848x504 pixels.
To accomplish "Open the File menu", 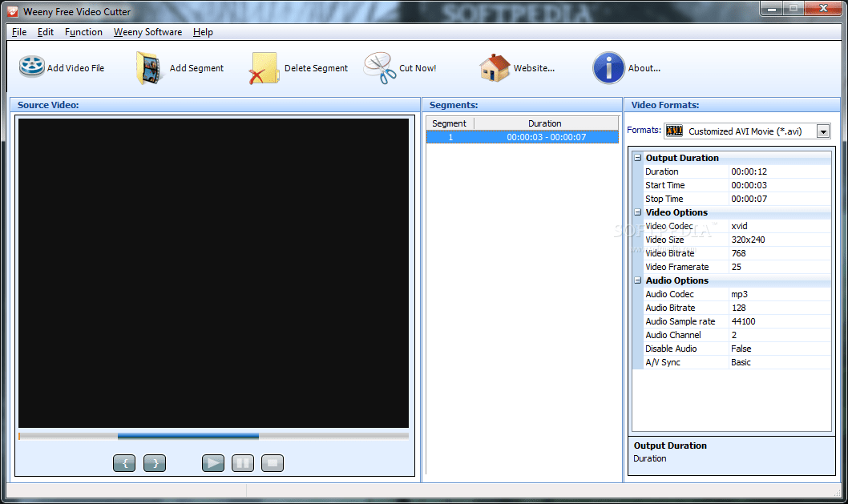I will click(x=19, y=32).
